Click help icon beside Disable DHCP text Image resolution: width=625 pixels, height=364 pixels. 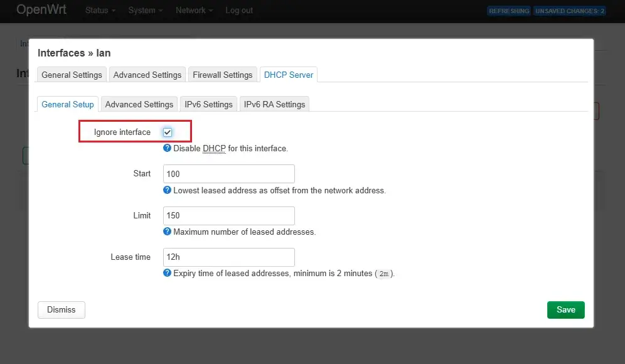(x=167, y=149)
